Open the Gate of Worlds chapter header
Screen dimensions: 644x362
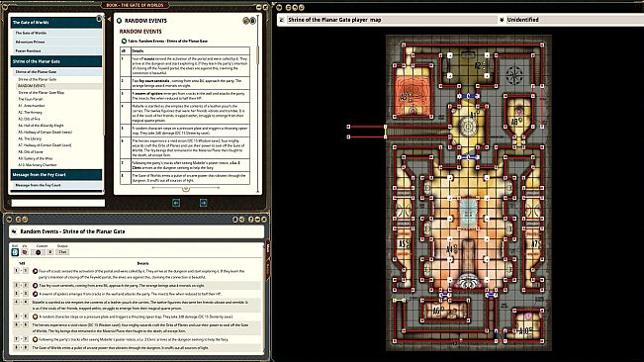pyautogui.click(x=55, y=22)
